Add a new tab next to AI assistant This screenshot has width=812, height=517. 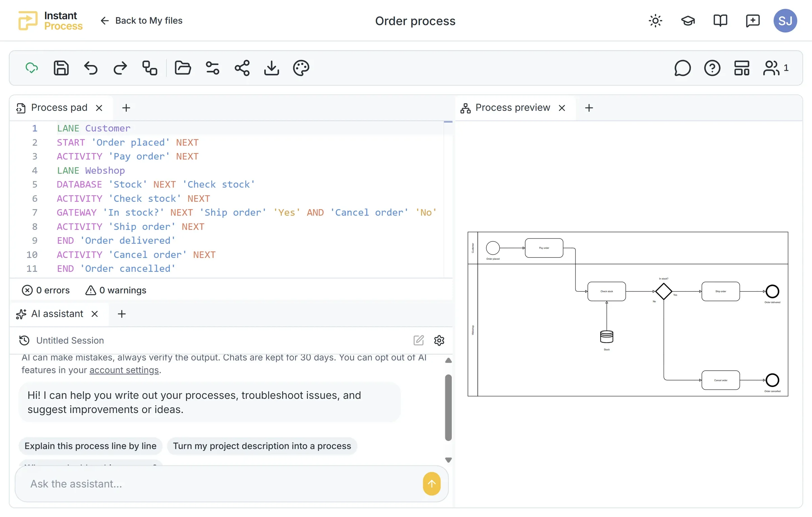122,314
